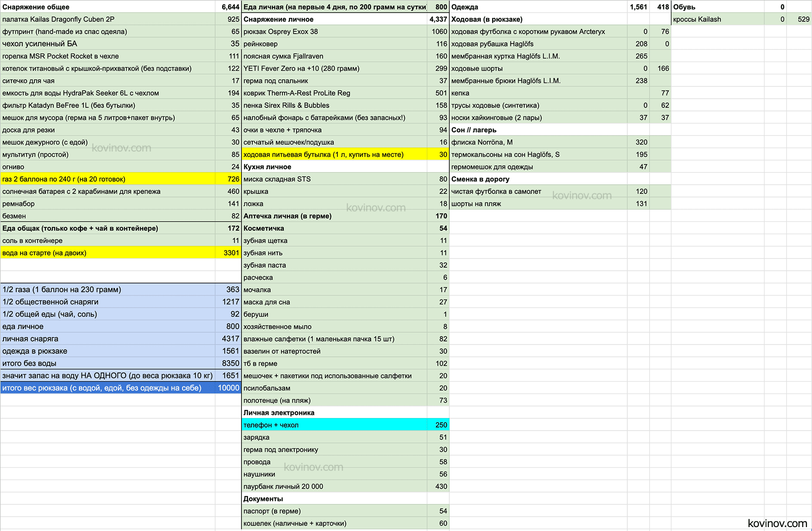Viewport: 812px width, 531px height.
Task: Select the 'ремнабор' cell
Action: coord(108,203)
